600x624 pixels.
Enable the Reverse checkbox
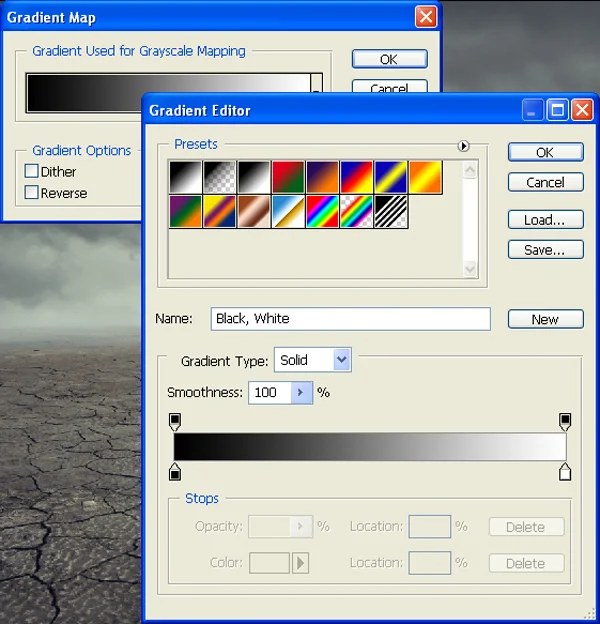[31, 192]
